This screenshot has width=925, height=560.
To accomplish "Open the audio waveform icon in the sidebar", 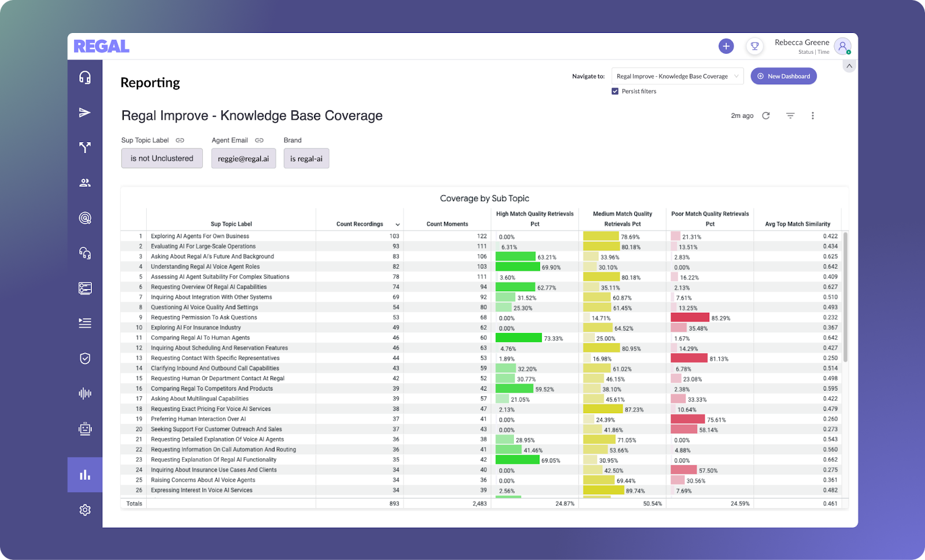I will click(x=85, y=394).
